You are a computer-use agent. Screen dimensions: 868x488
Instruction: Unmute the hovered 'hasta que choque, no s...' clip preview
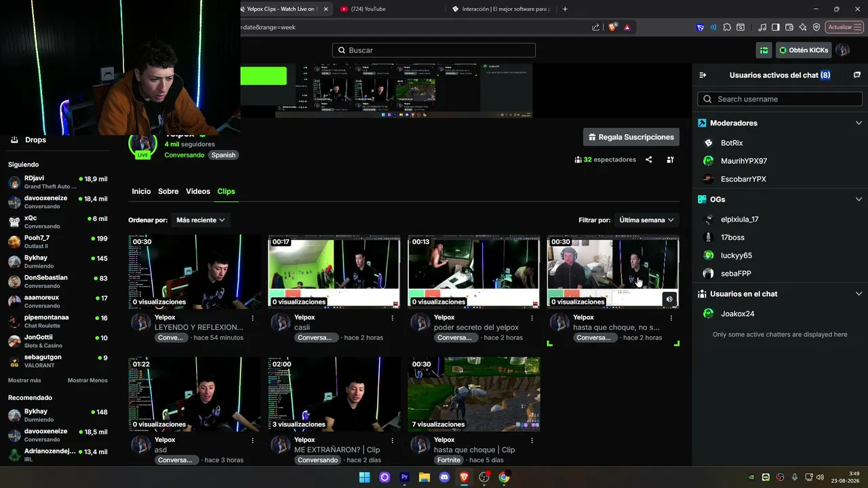click(x=669, y=299)
